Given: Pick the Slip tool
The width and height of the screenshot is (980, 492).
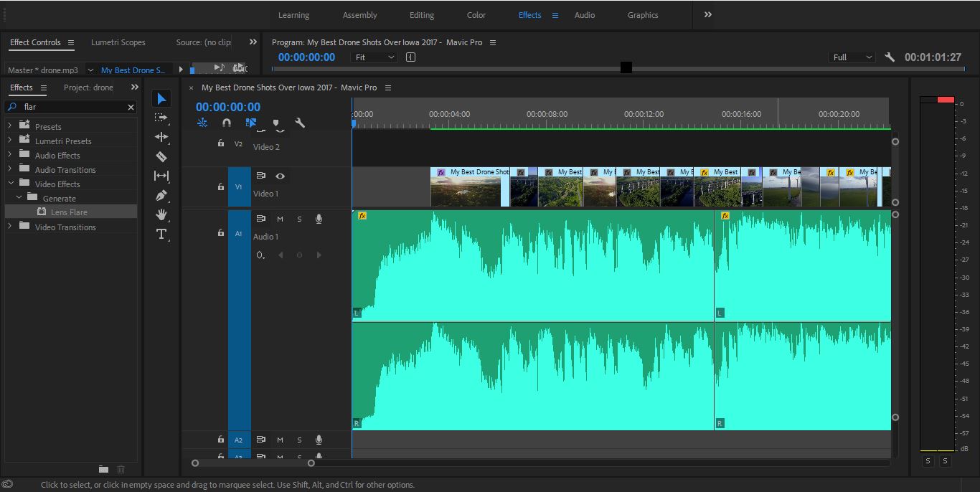Looking at the screenshot, I should [x=161, y=176].
